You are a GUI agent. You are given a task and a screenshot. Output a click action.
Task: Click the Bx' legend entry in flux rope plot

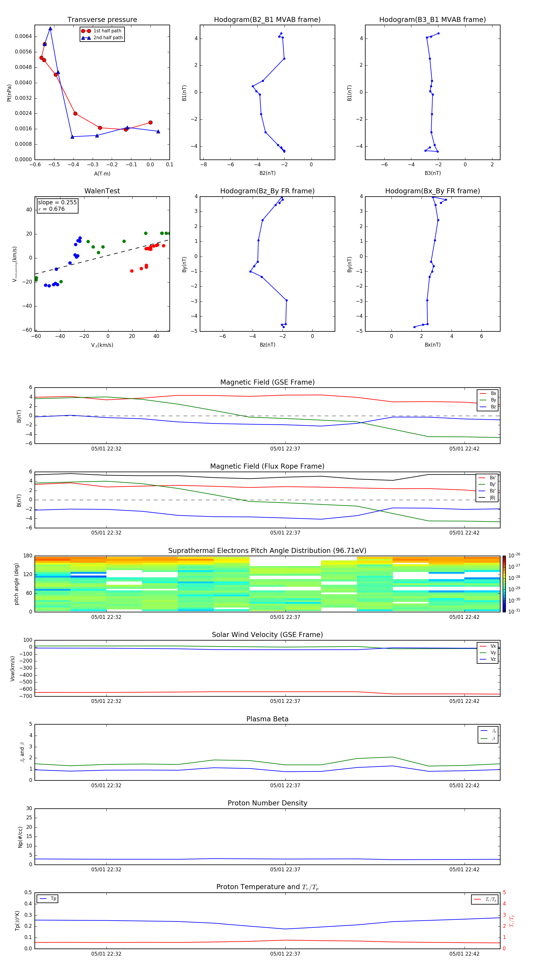tap(487, 478)
